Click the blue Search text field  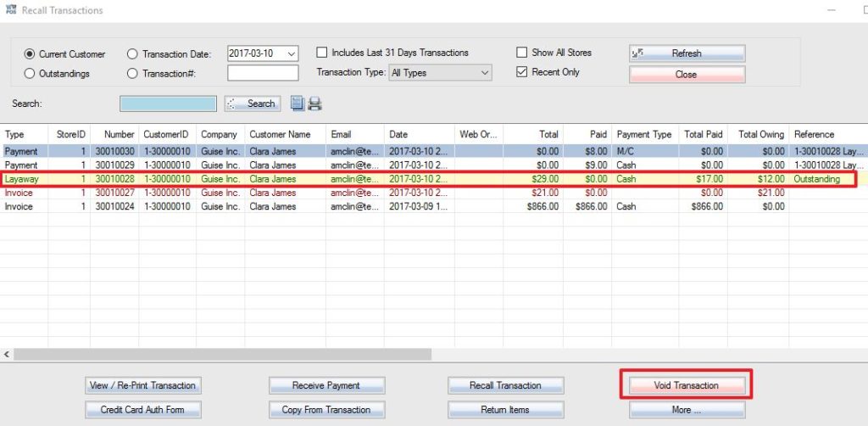click(168, 104)
